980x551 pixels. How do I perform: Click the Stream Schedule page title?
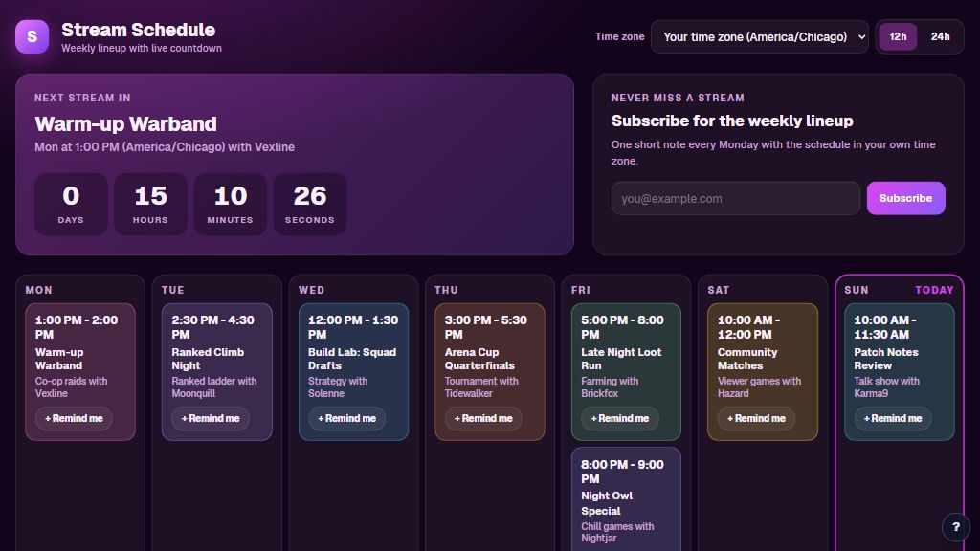138,30
